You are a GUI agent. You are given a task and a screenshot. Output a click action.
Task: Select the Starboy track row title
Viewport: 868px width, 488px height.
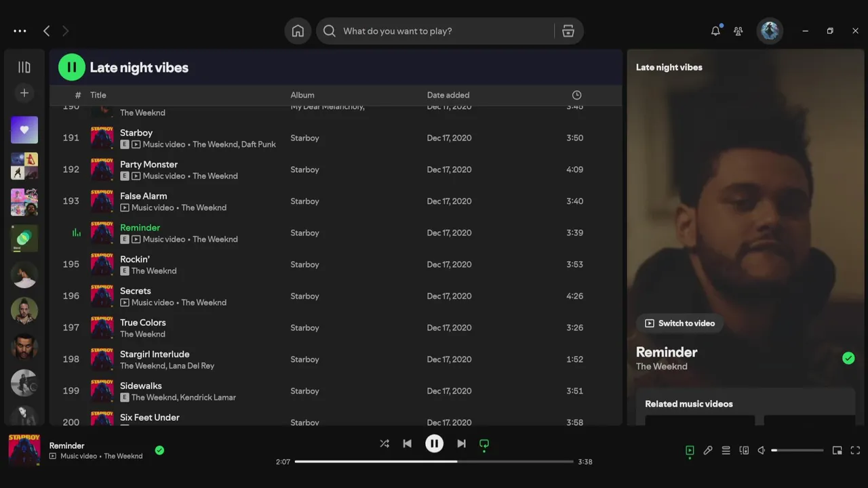click(136, 133)
